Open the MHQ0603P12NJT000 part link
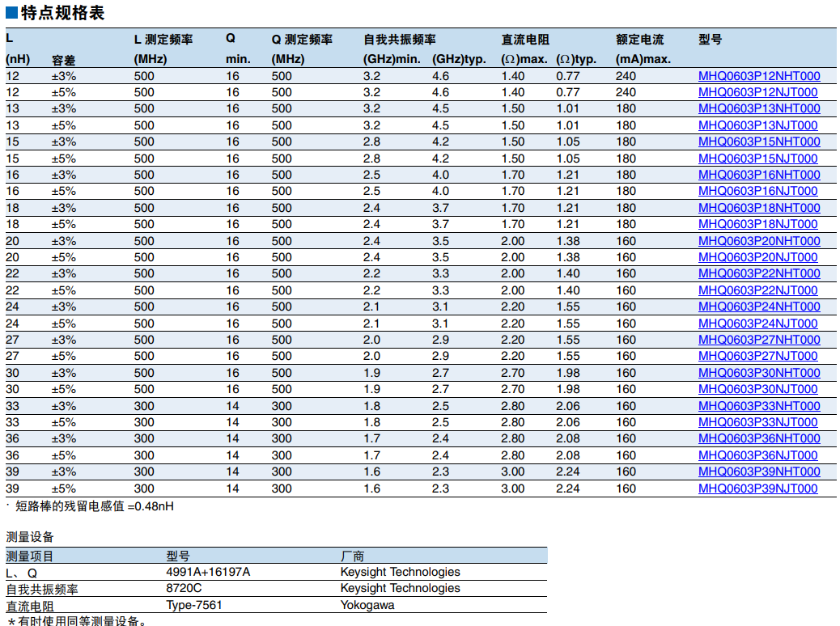The height and width of the screenshot is (626, 840). click(x=758, y=92)
